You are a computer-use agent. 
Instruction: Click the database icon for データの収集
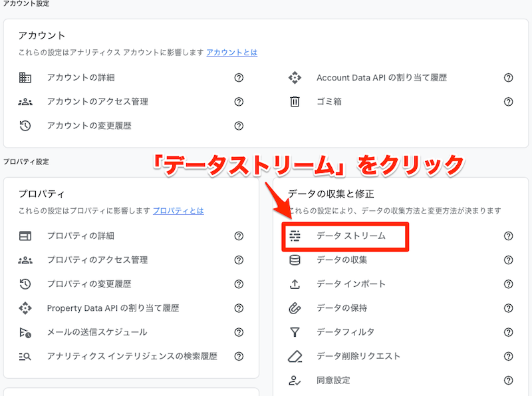click(295, 260)
